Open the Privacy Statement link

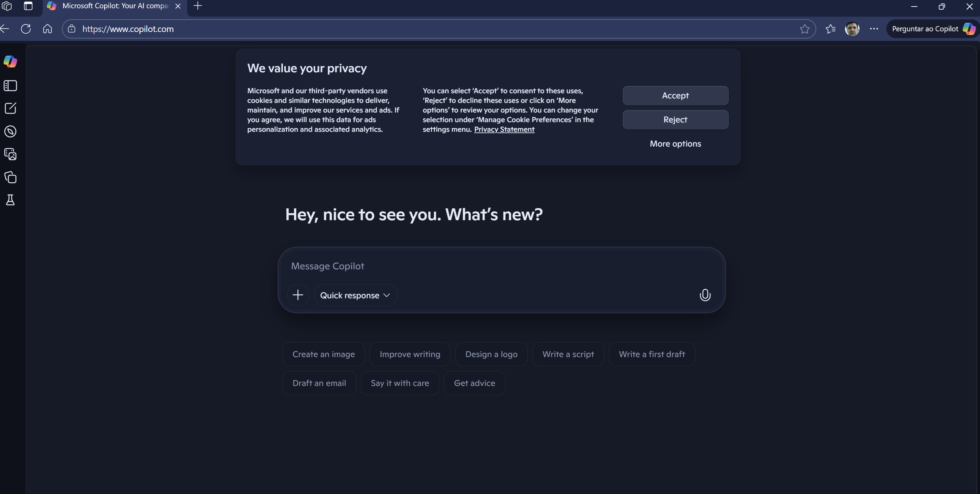coord(504,129)
